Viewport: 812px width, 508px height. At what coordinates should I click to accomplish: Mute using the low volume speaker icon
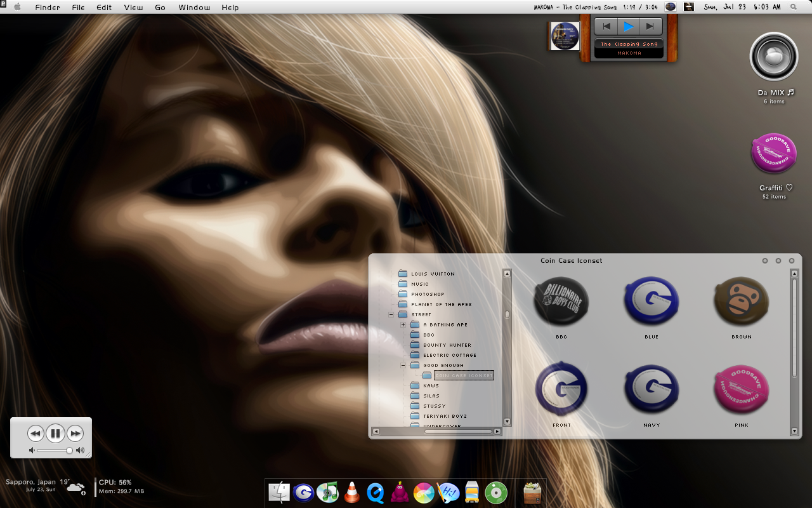pos(32,450)
